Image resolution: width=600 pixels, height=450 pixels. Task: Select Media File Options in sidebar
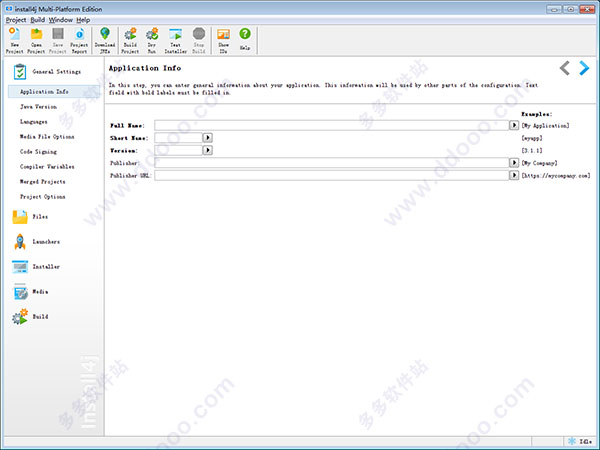click(x=47, y=137)
